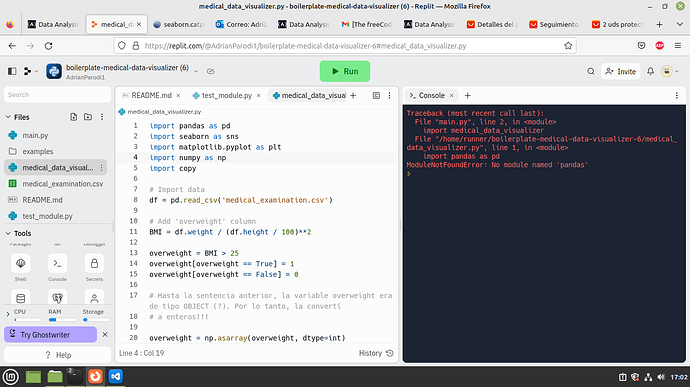List all tabs dropdown arrow
The width and height of the screenshot is (690, 387).
click(x=679, y=25)
